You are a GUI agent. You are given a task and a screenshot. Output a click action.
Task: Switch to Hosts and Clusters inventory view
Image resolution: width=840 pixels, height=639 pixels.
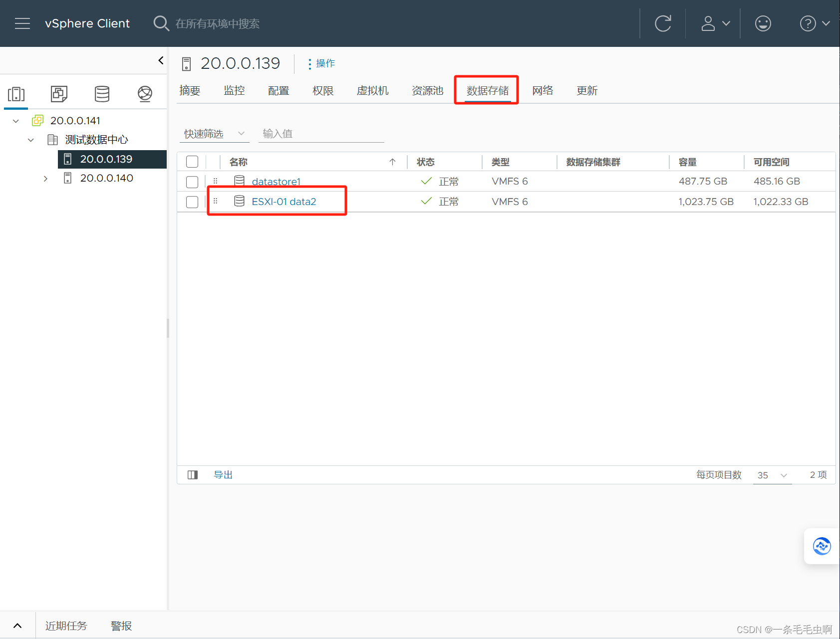[x=16, y=94]
